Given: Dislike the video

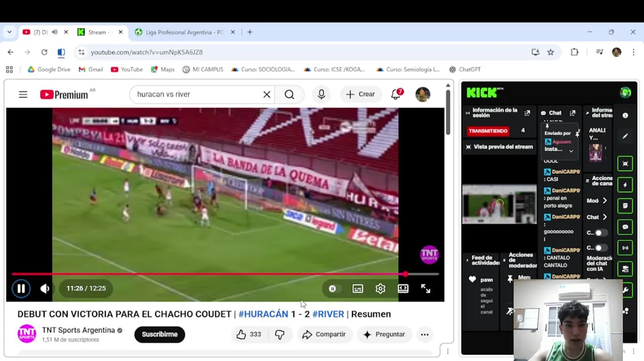Looking at the screenshot, I should point(280,334).
